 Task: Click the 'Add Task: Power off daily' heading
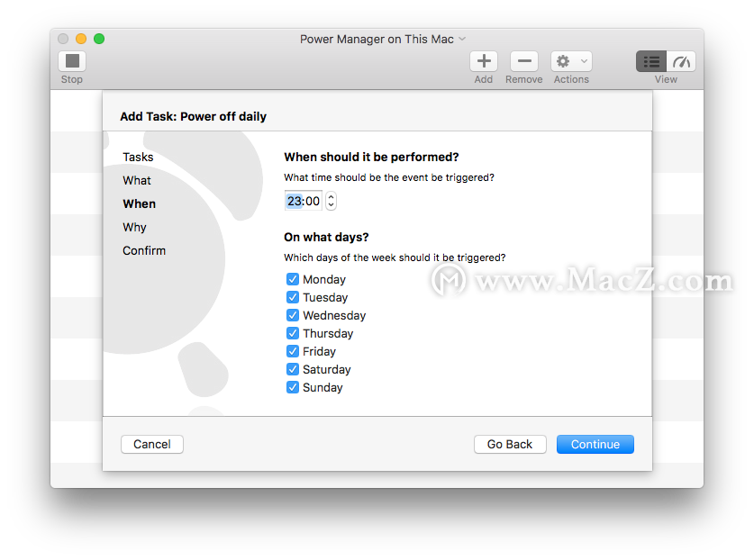point(194,116)
